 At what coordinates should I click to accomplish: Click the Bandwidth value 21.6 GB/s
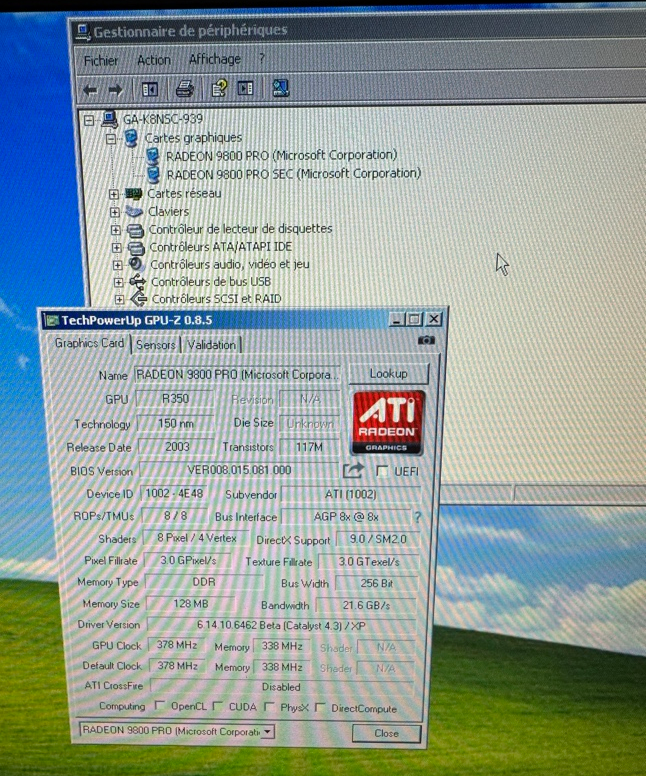coord(366,605)
